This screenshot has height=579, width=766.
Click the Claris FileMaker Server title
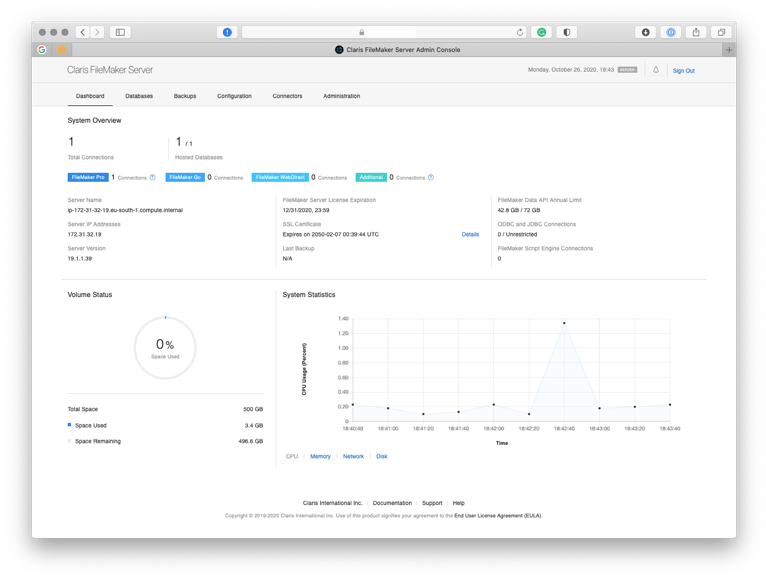point(110,70)
